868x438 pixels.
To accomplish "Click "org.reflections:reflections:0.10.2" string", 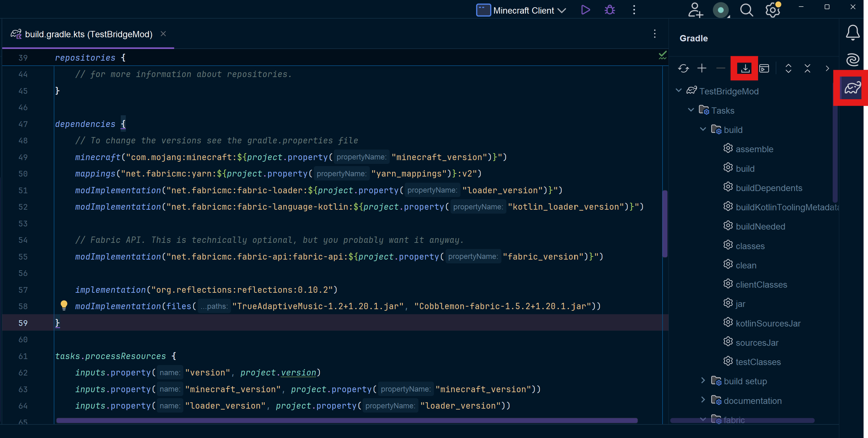I will click(x=241, y=290).
